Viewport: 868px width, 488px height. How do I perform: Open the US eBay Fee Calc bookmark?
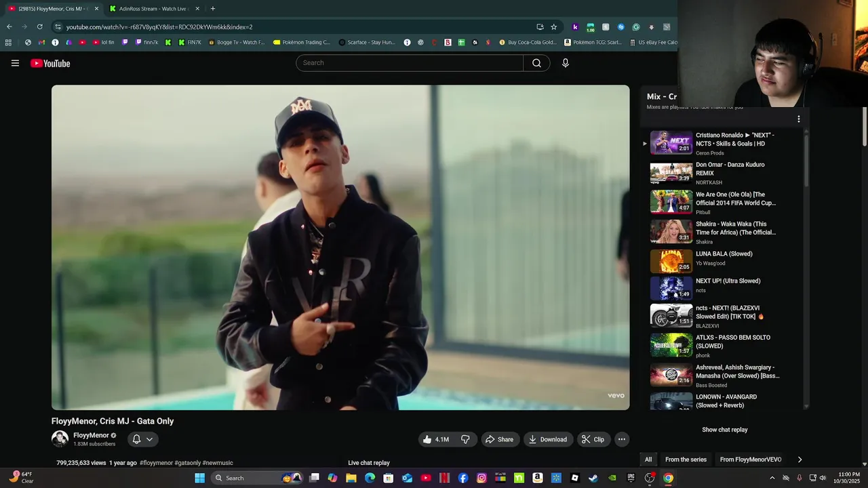[x=654, y=42]
